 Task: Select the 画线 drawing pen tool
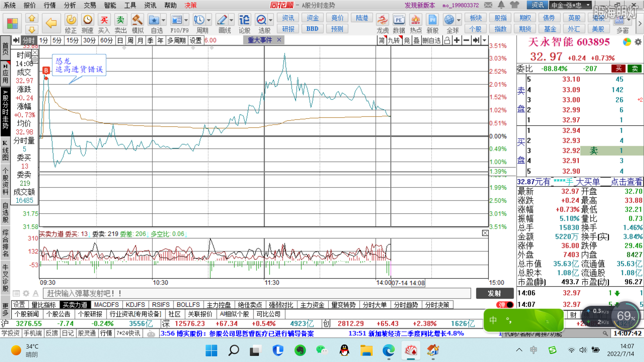(222, 20)
